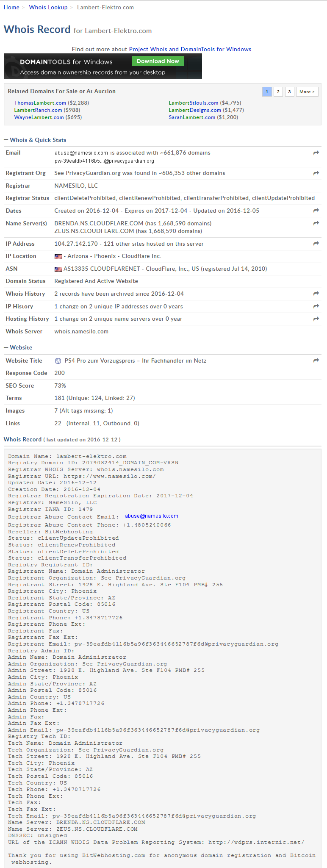
Task: Click the arrow icon beside Registrant Org
Action: pyautogui.click(x=316, y=173)
